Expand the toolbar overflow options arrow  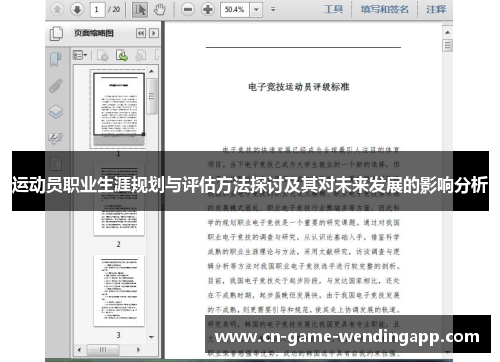pos(273,9)
